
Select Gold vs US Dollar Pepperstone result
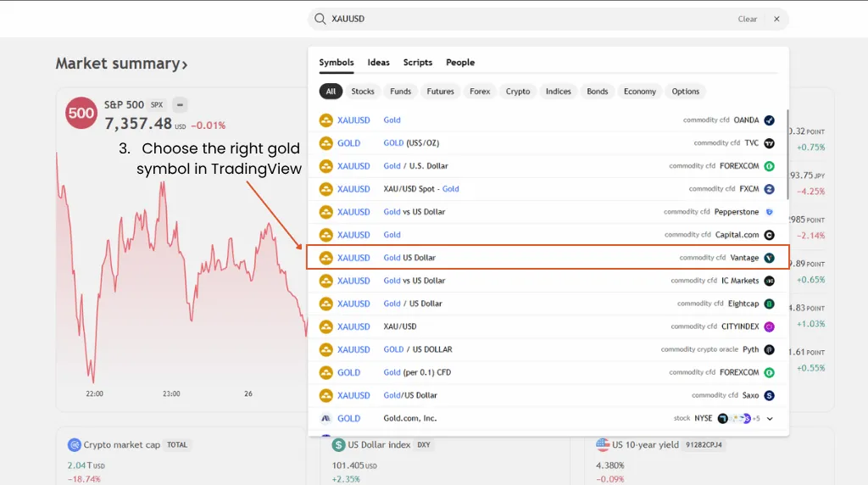[x=548, y=212]
